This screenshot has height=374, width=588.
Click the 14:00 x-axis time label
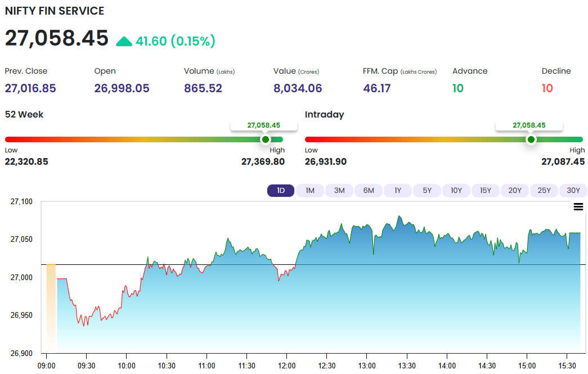click(447, 366)
